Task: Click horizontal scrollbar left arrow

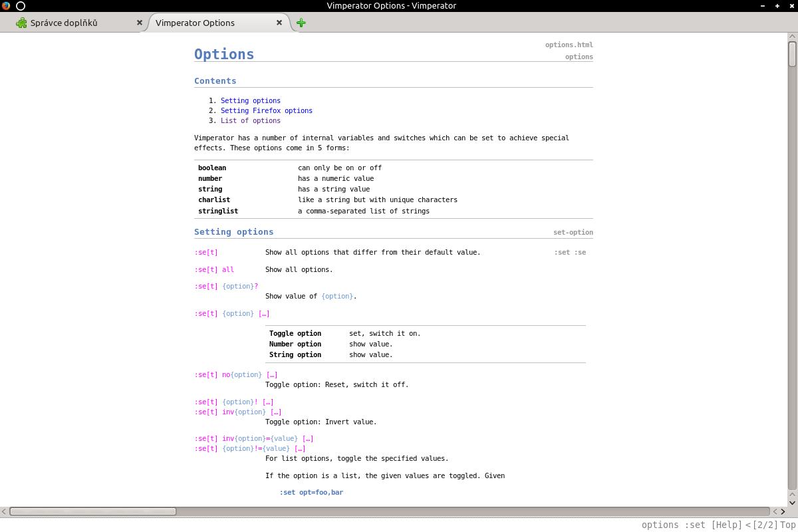Action: click(x=4, y=511)
